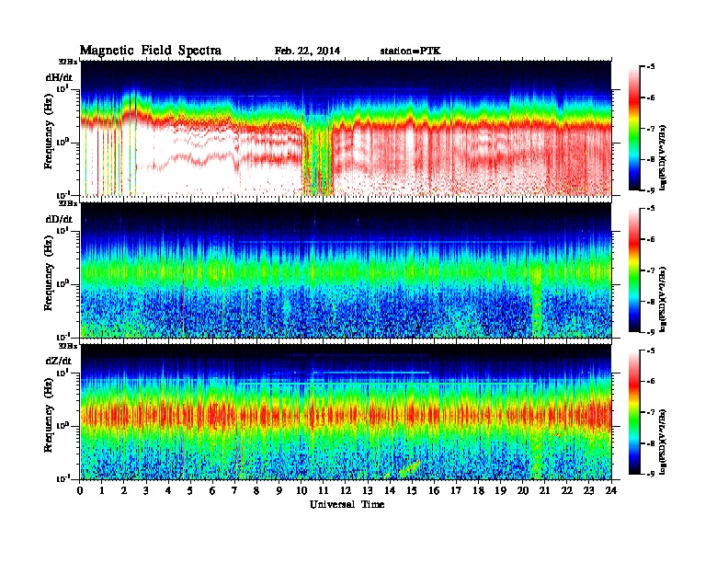Click the hour "19" tick label on time axis
This screenshot has height=563, width=728.
point(500,491)
